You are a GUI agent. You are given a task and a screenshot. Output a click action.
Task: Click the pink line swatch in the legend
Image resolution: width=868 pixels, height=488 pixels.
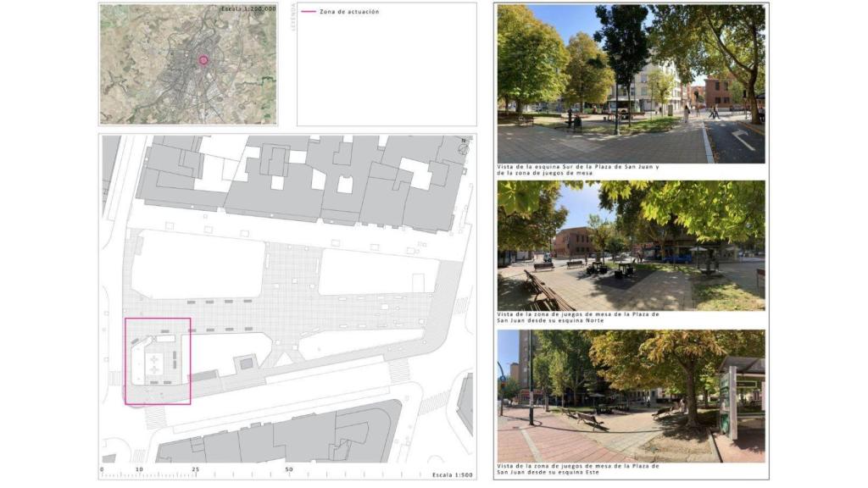(308, 12)
